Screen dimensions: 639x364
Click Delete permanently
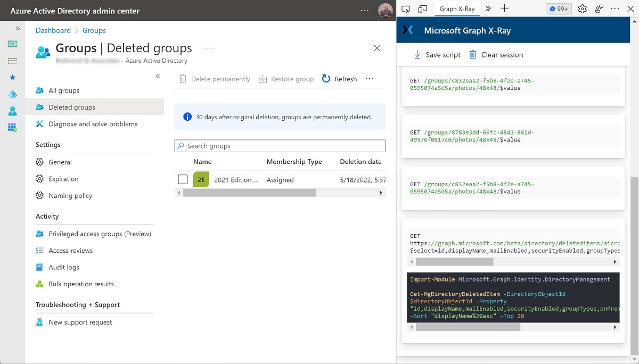click(215, 79)
